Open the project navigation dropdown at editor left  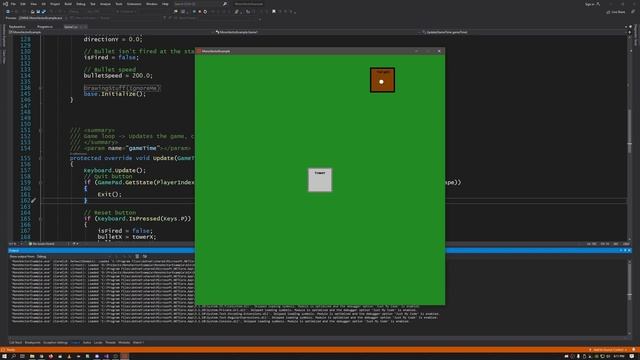(x=110, y=32)
